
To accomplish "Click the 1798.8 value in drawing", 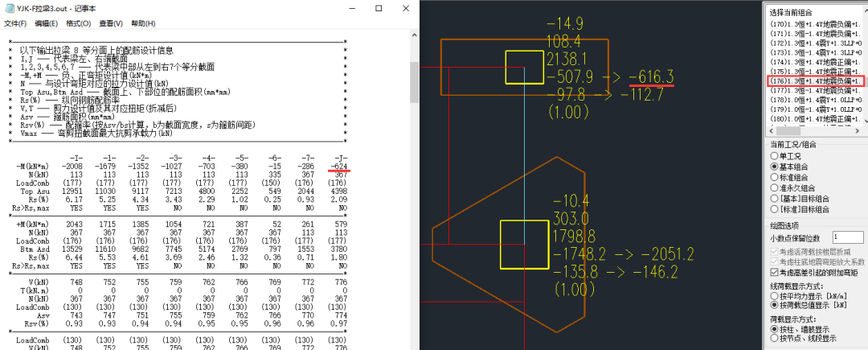I will point(574,237).
